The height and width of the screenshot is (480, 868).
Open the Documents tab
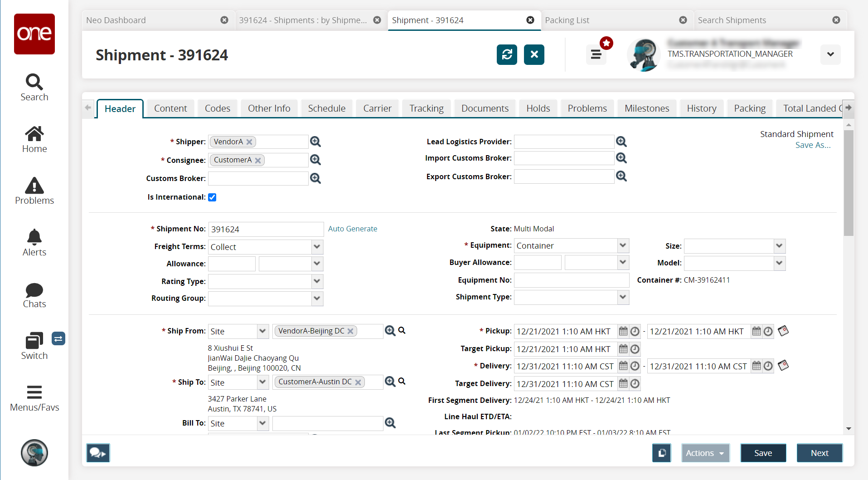[x=485, y=108]
